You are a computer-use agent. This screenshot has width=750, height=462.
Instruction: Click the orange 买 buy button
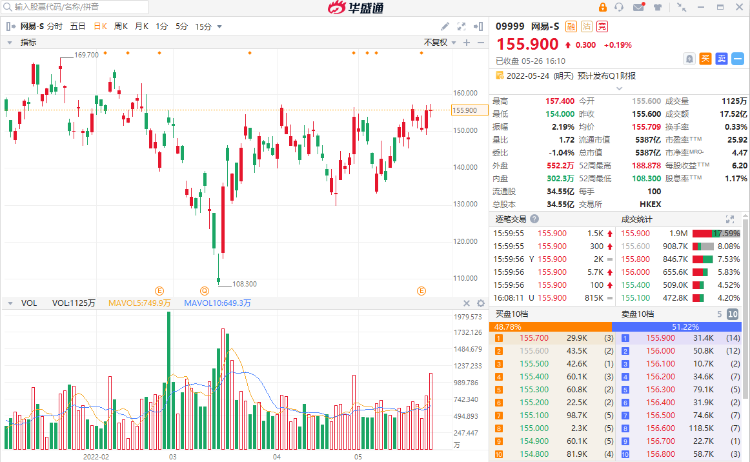point(706,59)
